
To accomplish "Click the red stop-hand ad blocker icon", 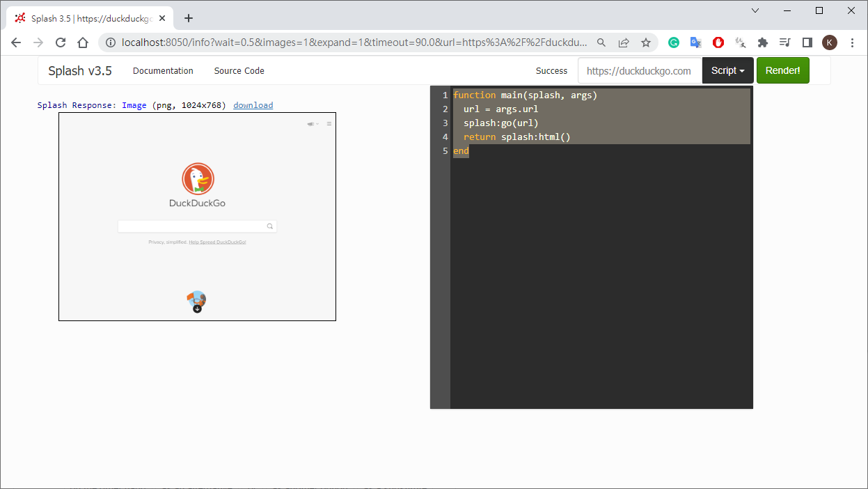I will 718,42.
